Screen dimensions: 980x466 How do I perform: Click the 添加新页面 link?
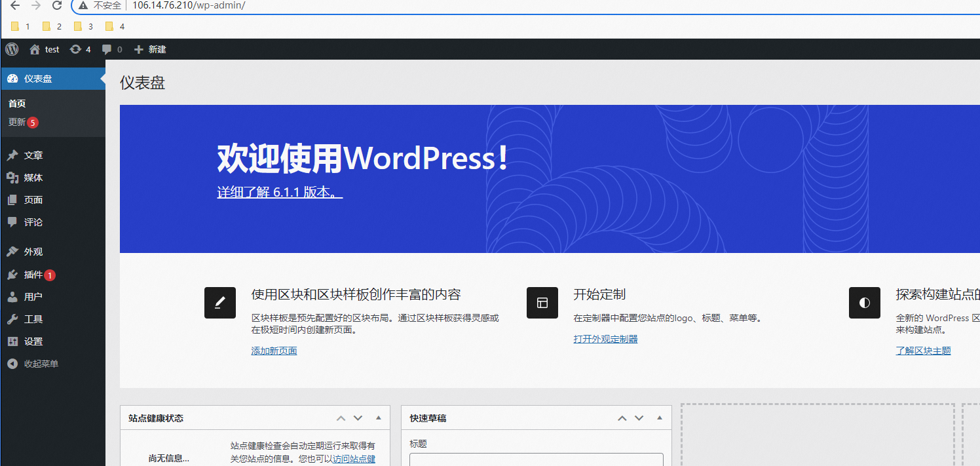point(274,350)
